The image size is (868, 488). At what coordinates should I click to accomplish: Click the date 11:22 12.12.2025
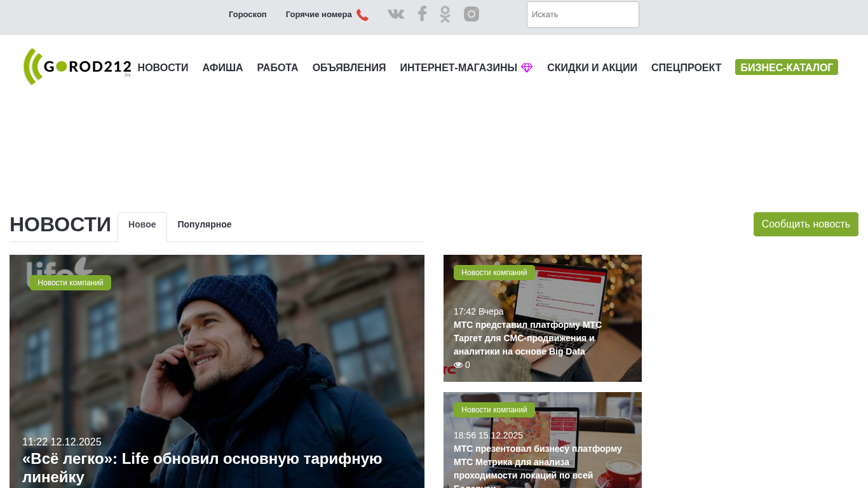[62, 442]
